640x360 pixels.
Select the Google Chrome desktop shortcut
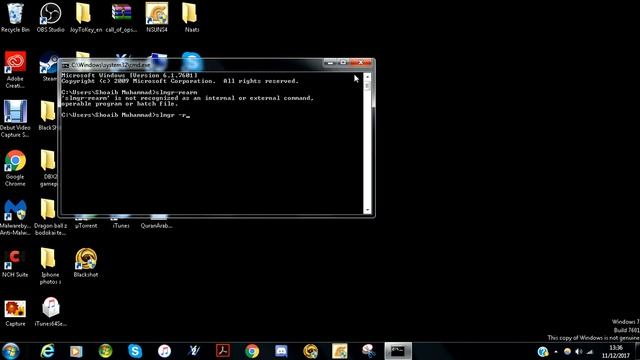[x=15, y=168]
